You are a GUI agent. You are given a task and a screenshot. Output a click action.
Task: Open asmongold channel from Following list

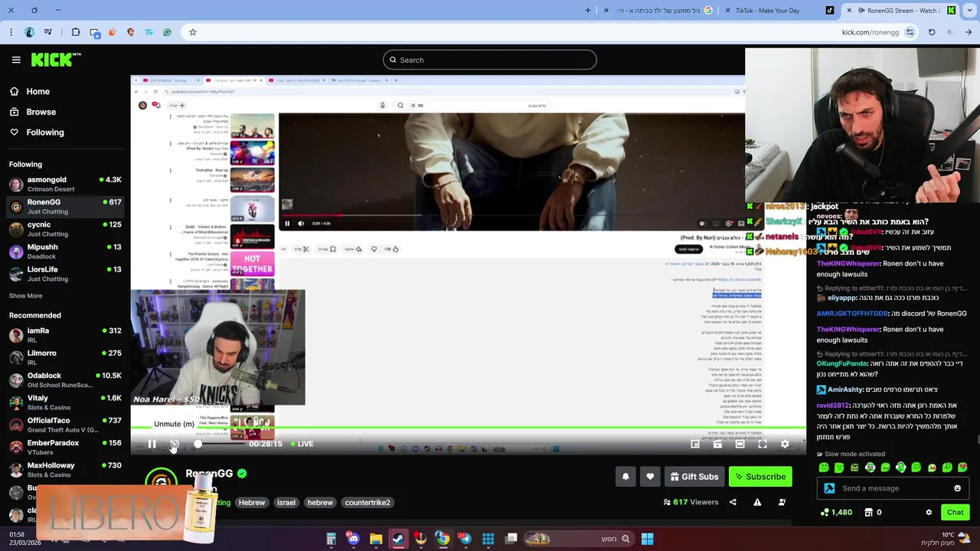[x=65, y=184]
